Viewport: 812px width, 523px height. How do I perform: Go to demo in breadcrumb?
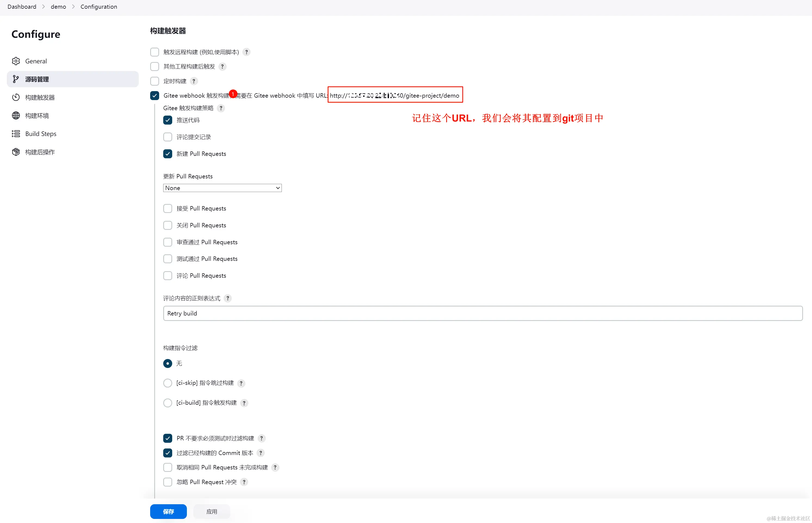pos(58,7)
